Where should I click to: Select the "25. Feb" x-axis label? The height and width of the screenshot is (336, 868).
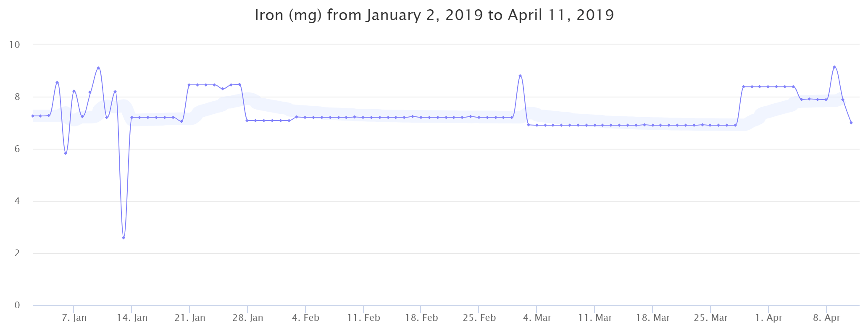coord(479,318)
